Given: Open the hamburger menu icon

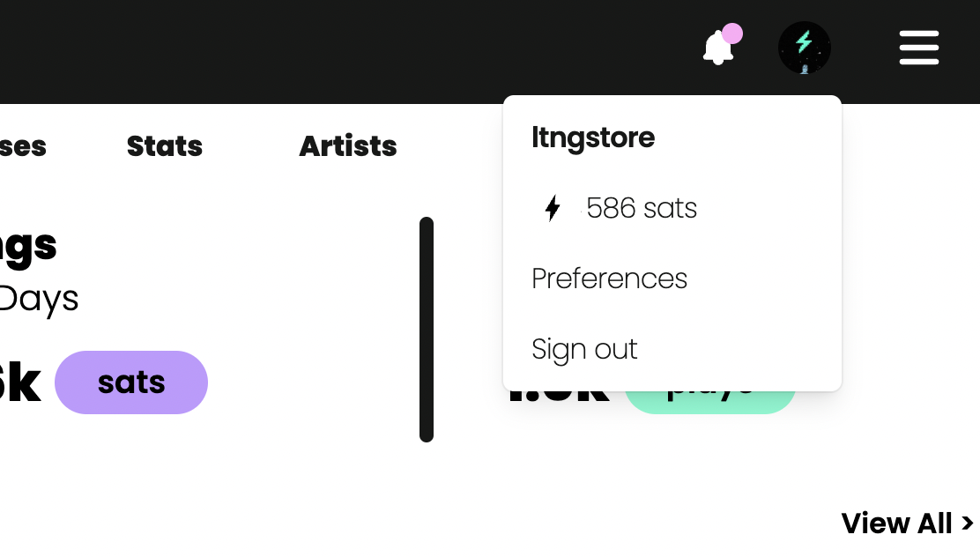Looking at the screenshot, I should pyautogui.click(x=918, y=48).
